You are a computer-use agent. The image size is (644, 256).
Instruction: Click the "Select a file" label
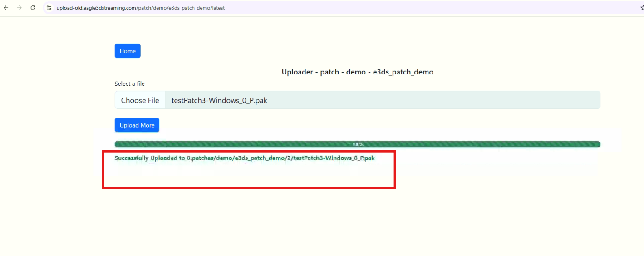130,84
